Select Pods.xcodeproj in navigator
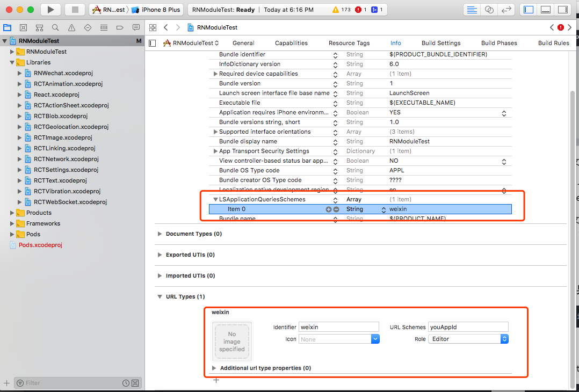Screen dimensions: 579x392 click(x=40, y=245)
